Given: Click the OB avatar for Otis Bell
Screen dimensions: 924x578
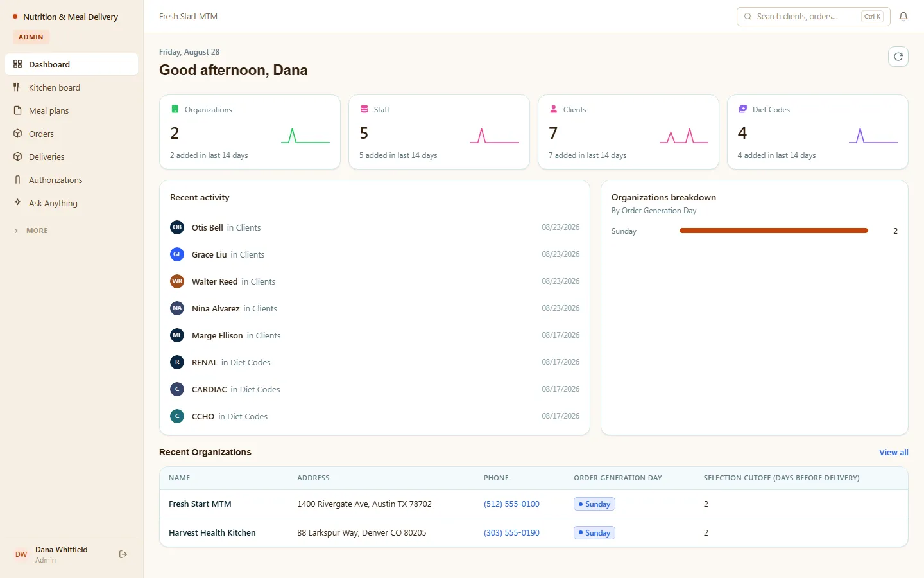Looking at the screenshot, I should pos(177,227).
